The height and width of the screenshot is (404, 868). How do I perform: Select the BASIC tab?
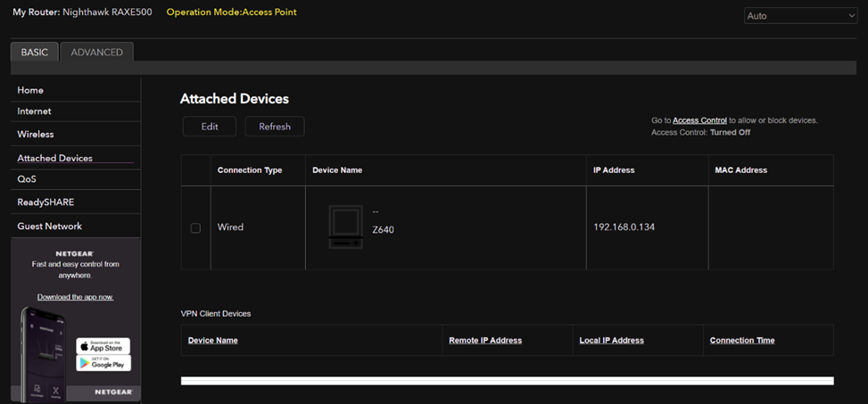point(35,53)
